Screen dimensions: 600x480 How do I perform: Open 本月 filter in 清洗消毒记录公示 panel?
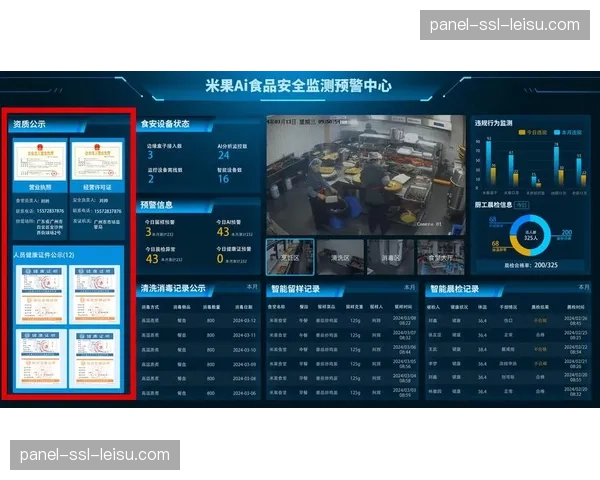[x=252, y=287]
